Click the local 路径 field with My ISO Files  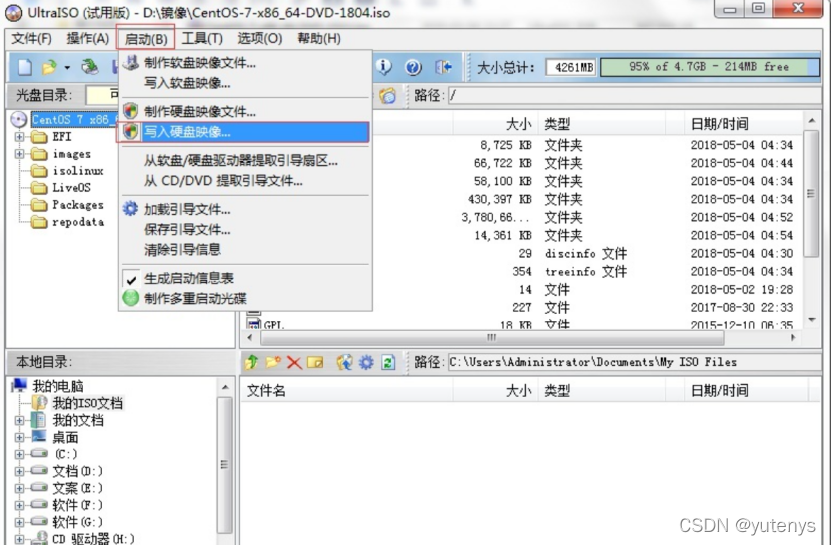coord(634,362)
